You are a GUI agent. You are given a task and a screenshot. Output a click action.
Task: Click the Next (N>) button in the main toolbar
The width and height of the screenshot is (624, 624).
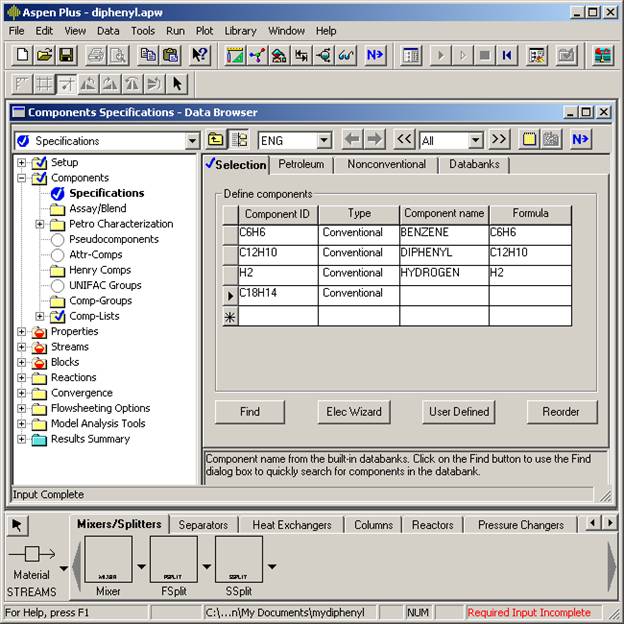click(375, 55)
